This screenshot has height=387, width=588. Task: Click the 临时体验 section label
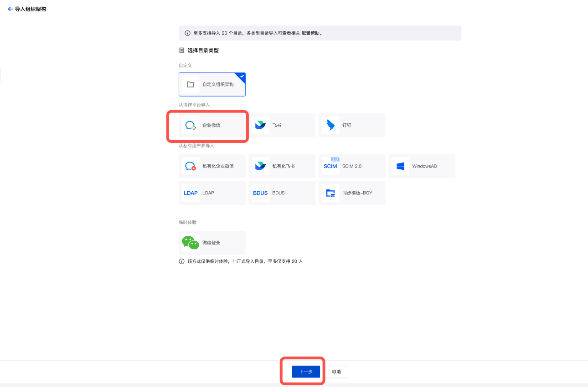tap(188, 222)
